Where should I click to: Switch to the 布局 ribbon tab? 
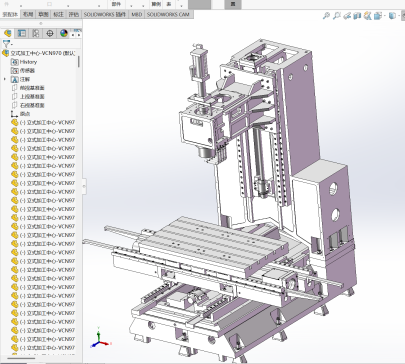click(28, 14)
